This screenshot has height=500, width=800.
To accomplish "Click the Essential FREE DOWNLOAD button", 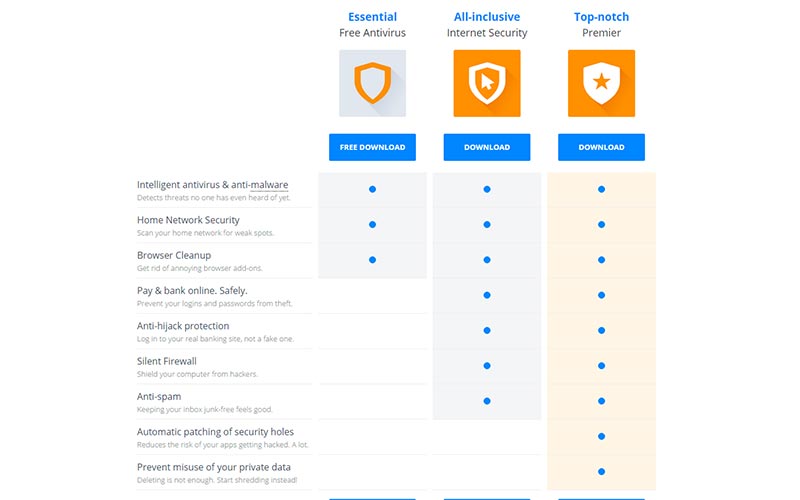I will coord(372,147).
